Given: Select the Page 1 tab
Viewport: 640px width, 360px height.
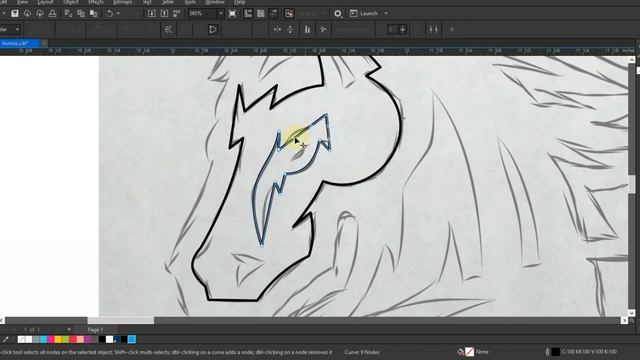Looking at the screenshot, I should (x=96, y=329).
